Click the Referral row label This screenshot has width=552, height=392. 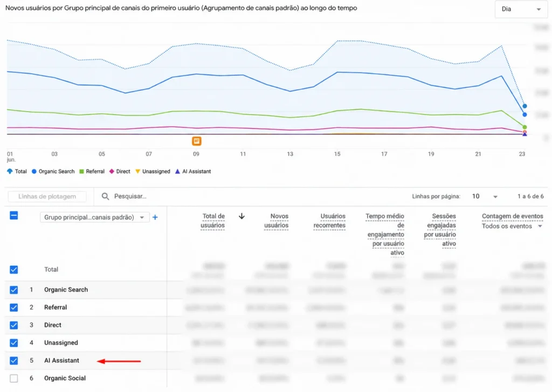click(x=56, y=307)
